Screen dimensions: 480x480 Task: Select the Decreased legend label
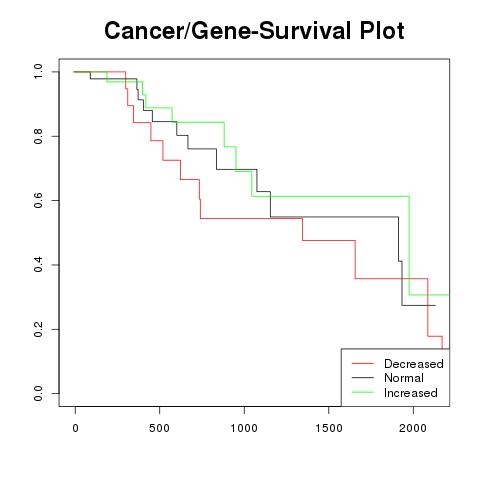tap(413, 364)
